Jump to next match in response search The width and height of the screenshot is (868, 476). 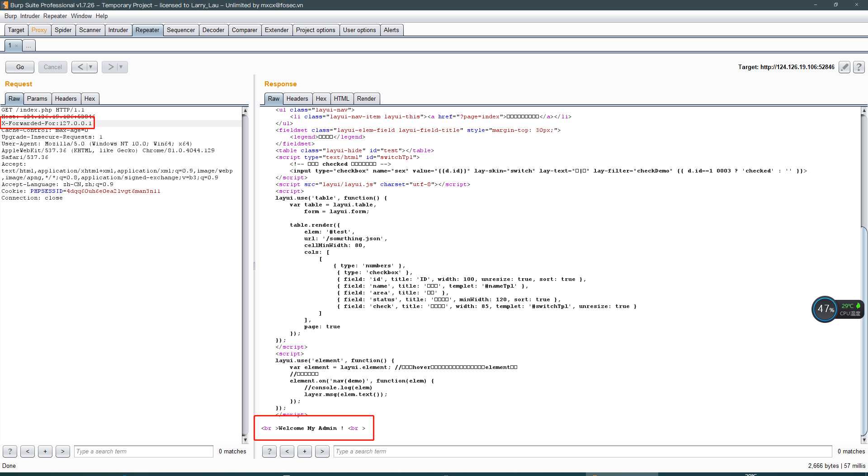pos(322,451)
